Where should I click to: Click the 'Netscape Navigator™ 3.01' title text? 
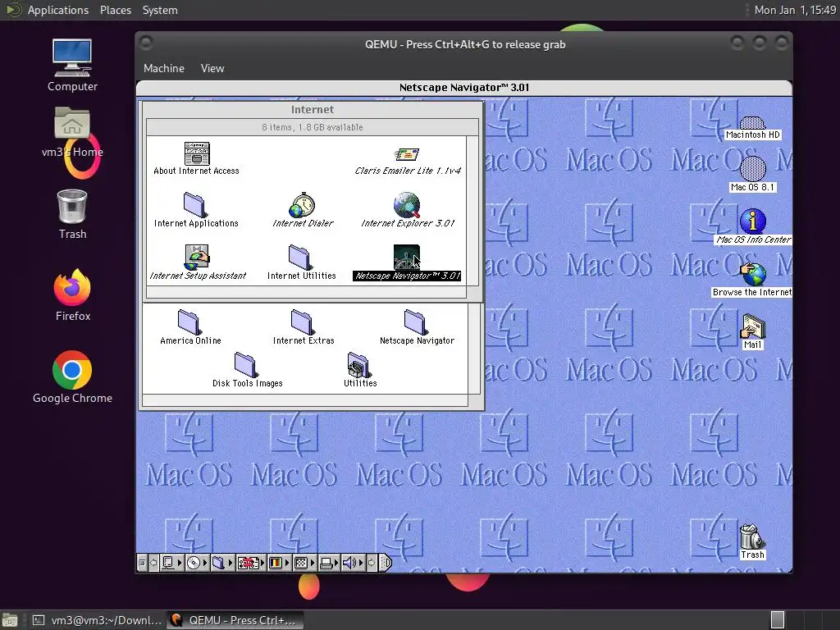pyautogui.click(x=464, y=87)
